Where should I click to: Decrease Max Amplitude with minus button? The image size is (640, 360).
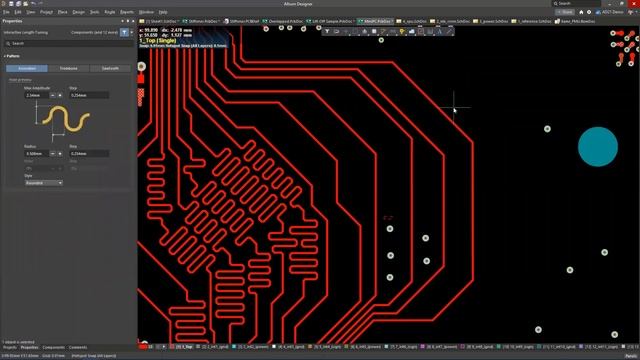[x=52, y=95]
